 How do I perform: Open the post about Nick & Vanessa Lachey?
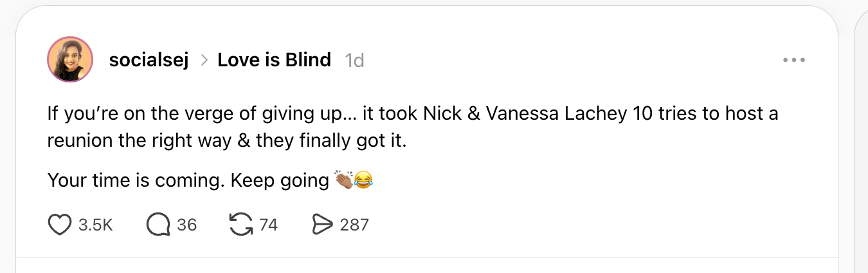(x=411, y=127)
